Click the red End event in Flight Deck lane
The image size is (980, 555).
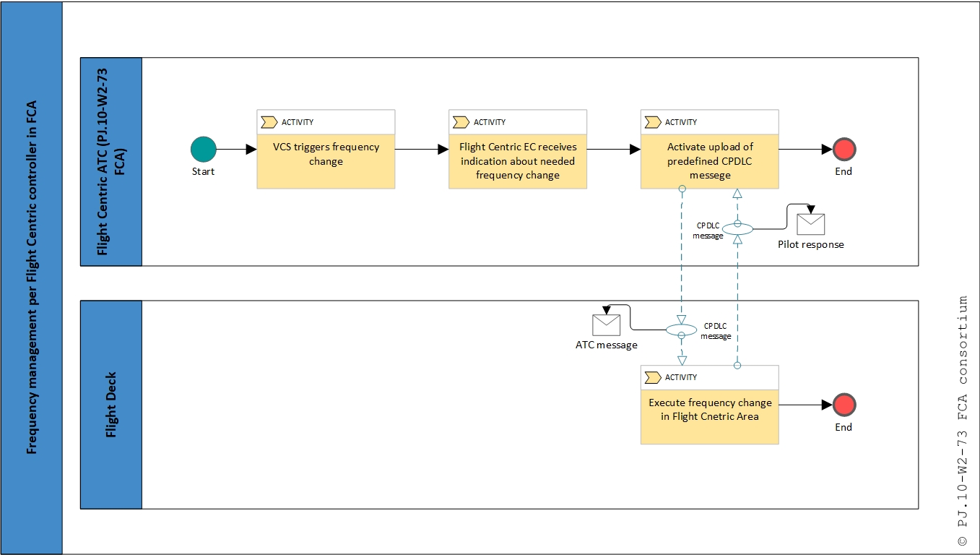point(844,405)
